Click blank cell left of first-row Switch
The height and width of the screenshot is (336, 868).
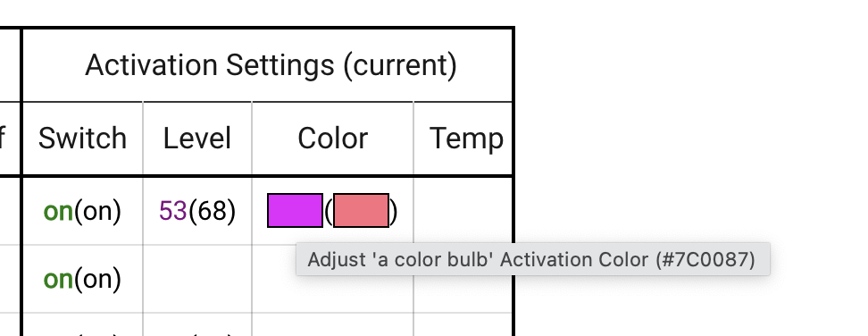(x=10, y=211)
